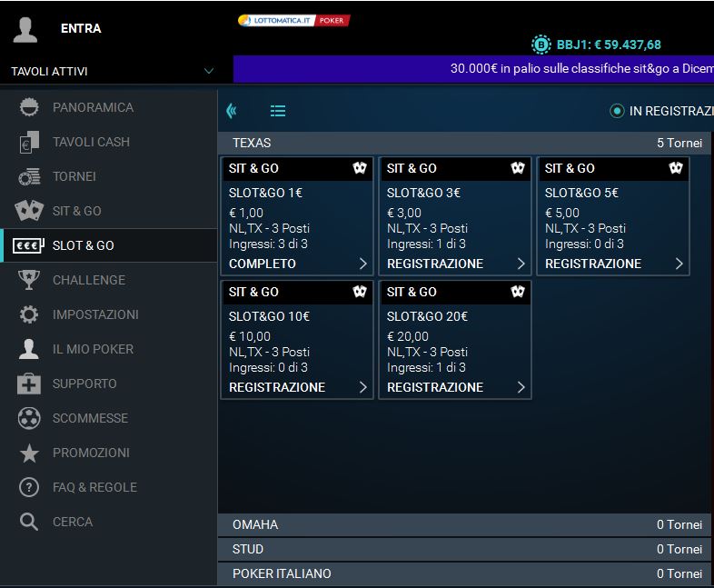
Task: Register for SLOT&GO 10€ tournament
Action: [277, 387]
